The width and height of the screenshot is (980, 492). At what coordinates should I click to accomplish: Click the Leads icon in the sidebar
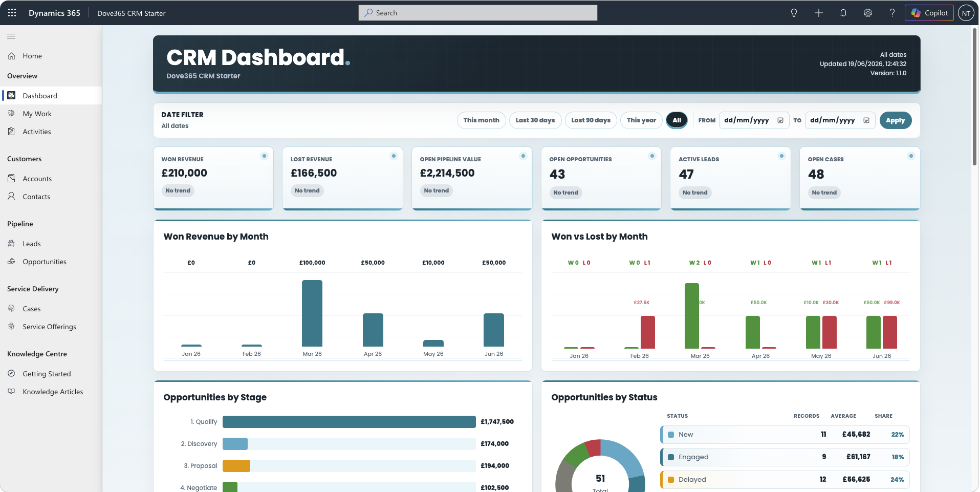point(11,244)
